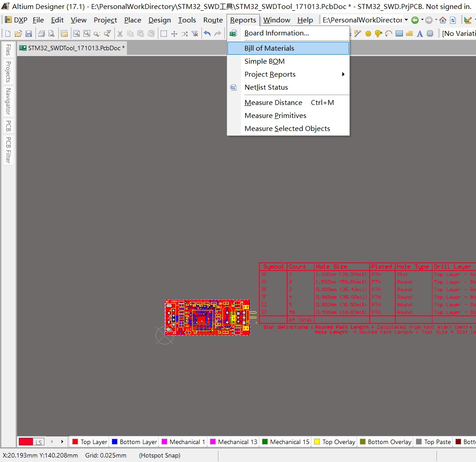Open the file path combo dropdown arrow
Viewport: 476px width, 462px height.
tap(406, 20)
